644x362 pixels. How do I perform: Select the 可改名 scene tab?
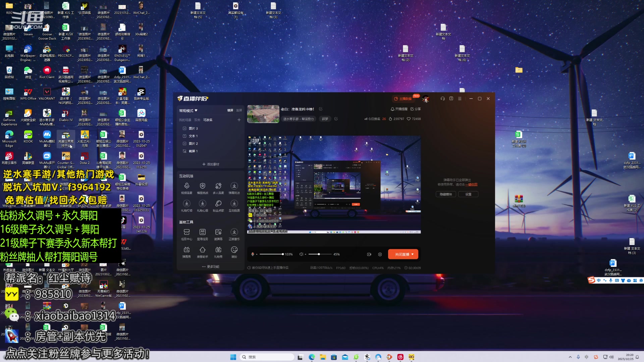[208, 120]
